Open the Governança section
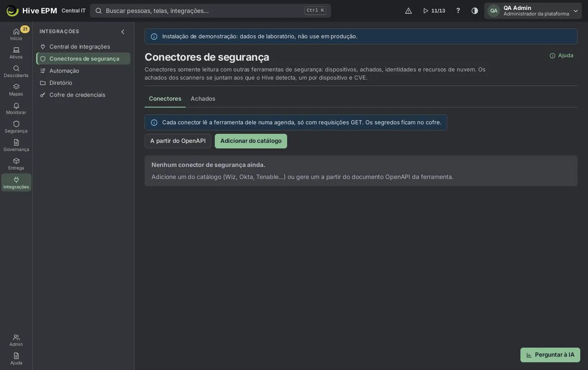 pyautogui.click(x=16, y=145)
